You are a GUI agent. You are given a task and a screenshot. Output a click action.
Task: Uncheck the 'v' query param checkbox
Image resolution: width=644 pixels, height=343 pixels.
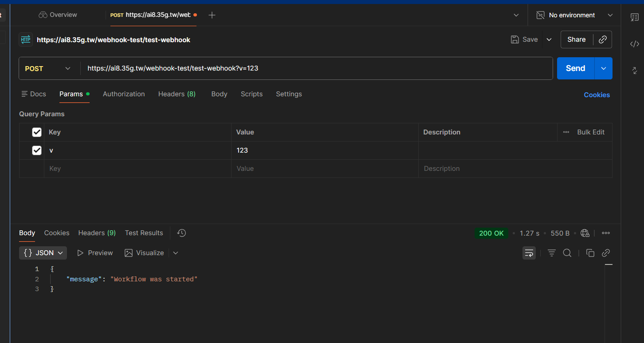[37, 150]
